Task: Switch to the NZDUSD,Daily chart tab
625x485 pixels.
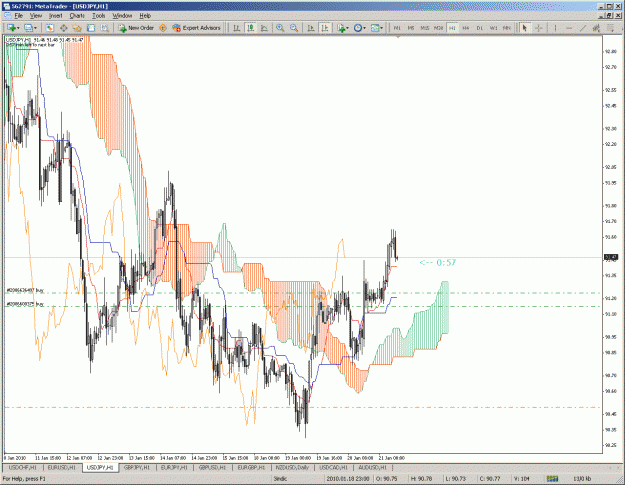Action: point(293,467)
